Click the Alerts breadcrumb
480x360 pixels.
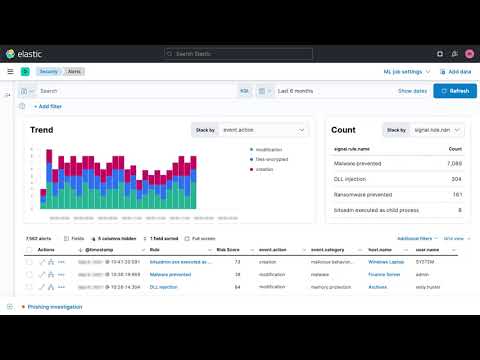click(x=74, y=71)
